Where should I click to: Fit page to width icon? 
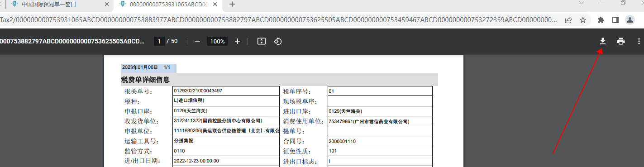pos(261,41)
